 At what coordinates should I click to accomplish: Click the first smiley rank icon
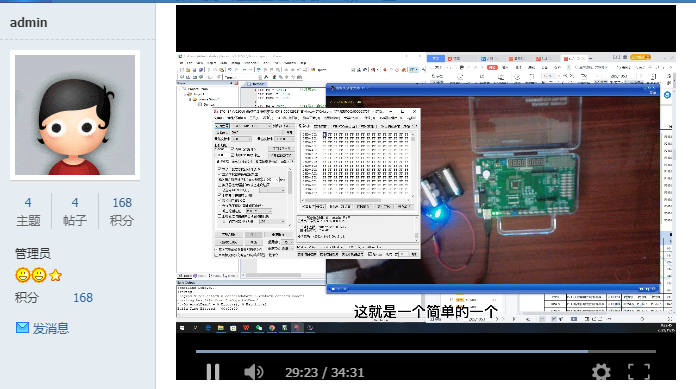(22, 275)
